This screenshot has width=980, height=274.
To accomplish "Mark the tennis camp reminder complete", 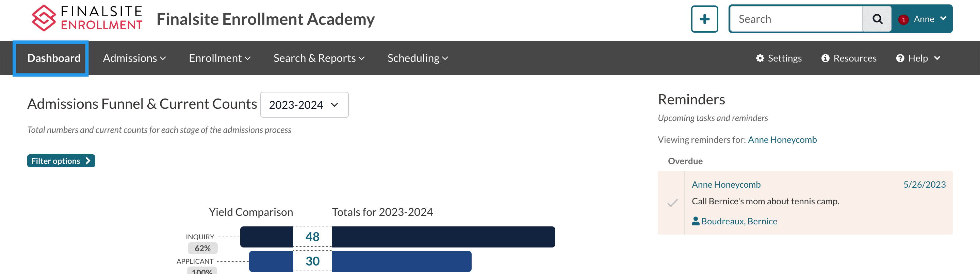I will coord(672,203).
